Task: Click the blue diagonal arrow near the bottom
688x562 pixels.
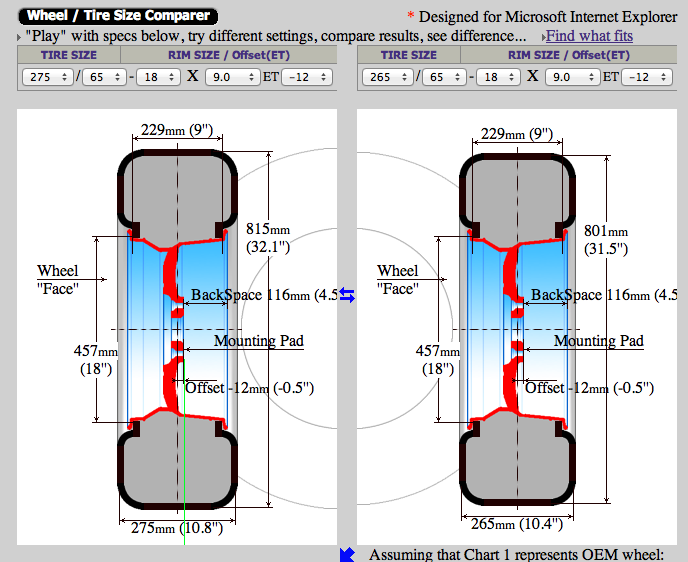Action: [x=347, y=555]
